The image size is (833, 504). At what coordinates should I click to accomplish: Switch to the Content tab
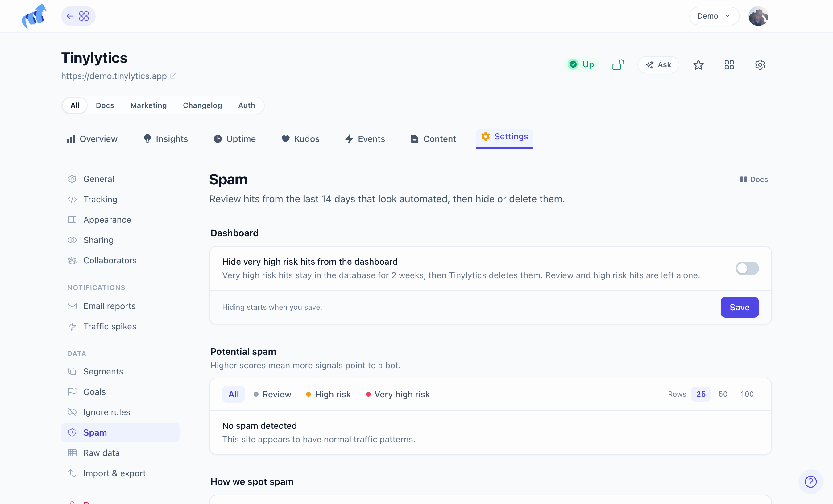[433, 138]
